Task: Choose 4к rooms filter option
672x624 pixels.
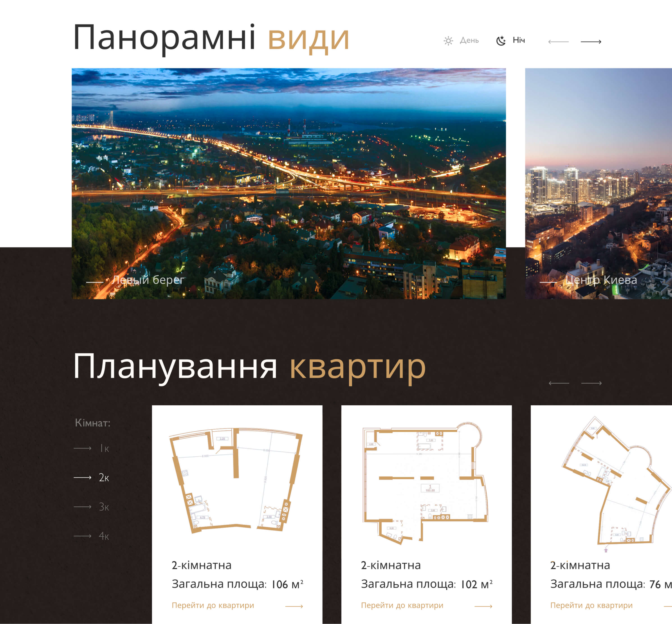Action: pyautogui.click(x=104, y=536)
